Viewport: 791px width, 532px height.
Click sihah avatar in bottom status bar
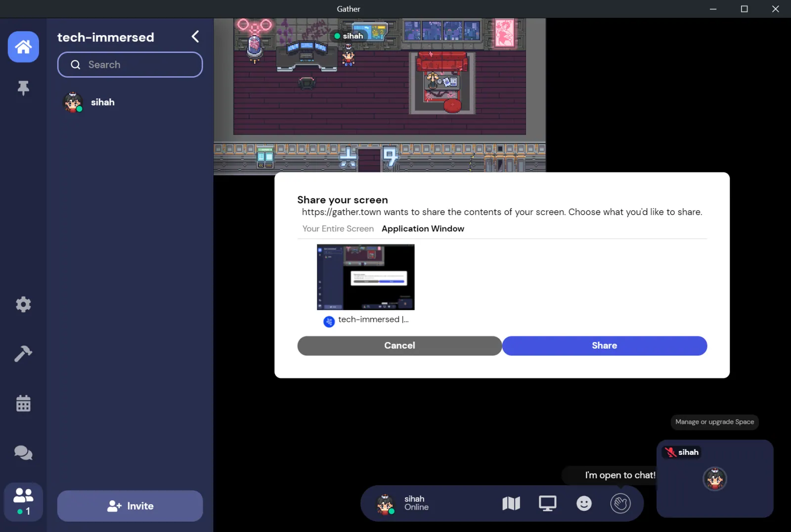[x=385, y=504]
